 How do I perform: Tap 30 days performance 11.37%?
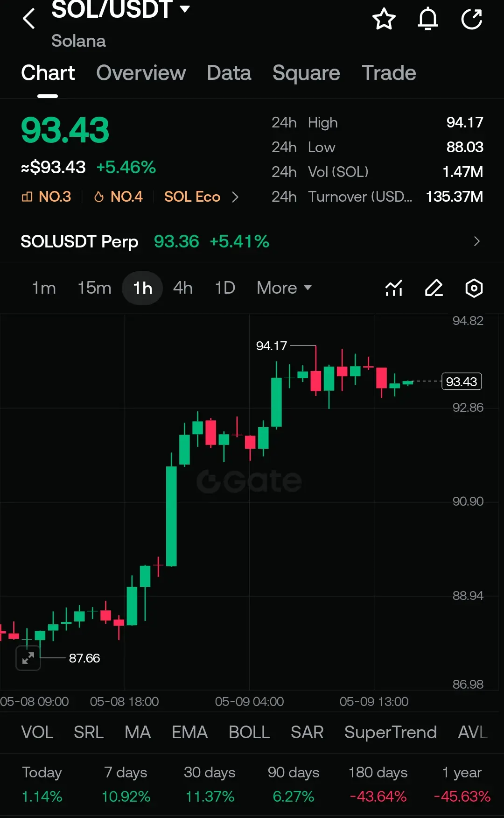coord(210,797)
